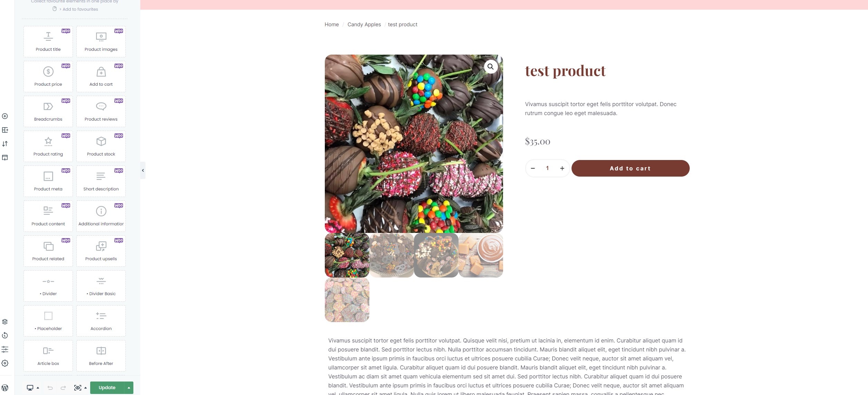Viewport: 868px width, 395px height.
Task: Go to Home breadcrumb link
Action: 332,25
